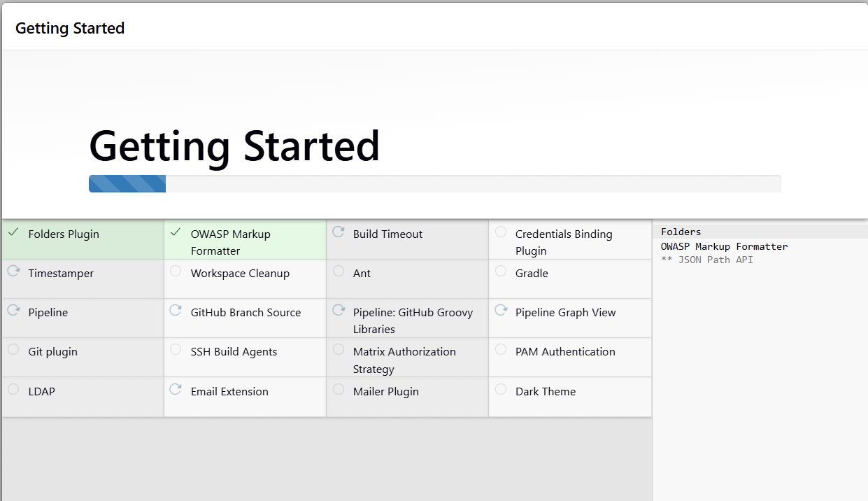Click the Gradle plugin name
868x501 pixels.
[x=532, y=274]
